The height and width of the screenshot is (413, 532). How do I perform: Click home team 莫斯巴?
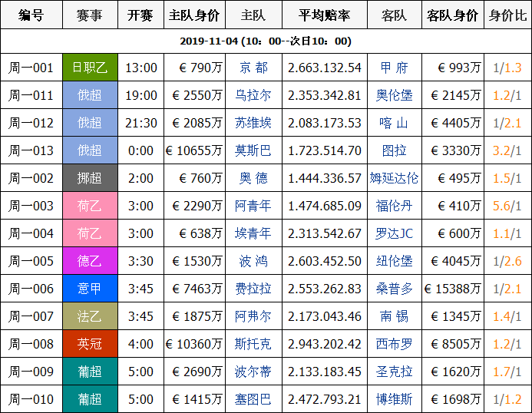coord(253,150)
